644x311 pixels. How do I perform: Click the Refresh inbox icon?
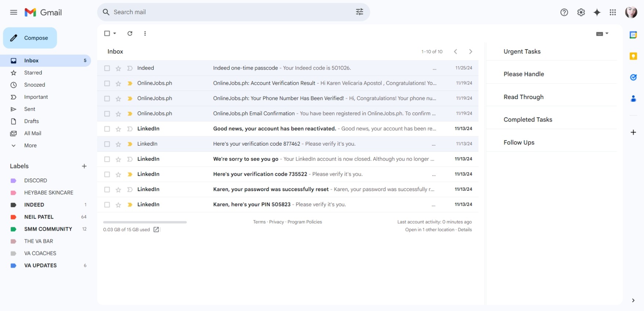(x=130, y=33)
